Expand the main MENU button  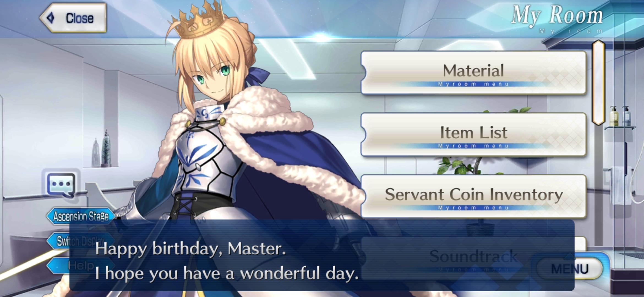pos(570,268)
